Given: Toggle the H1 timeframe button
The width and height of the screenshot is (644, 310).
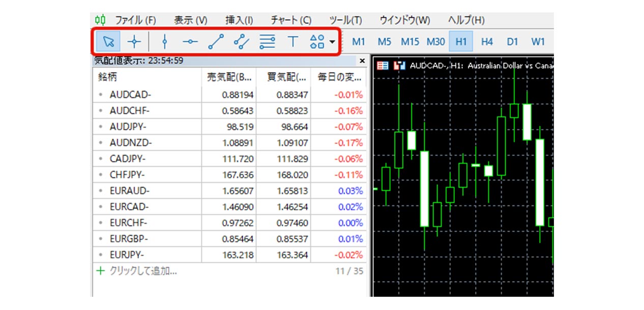Looking at the screenshot, I should 461,42.
